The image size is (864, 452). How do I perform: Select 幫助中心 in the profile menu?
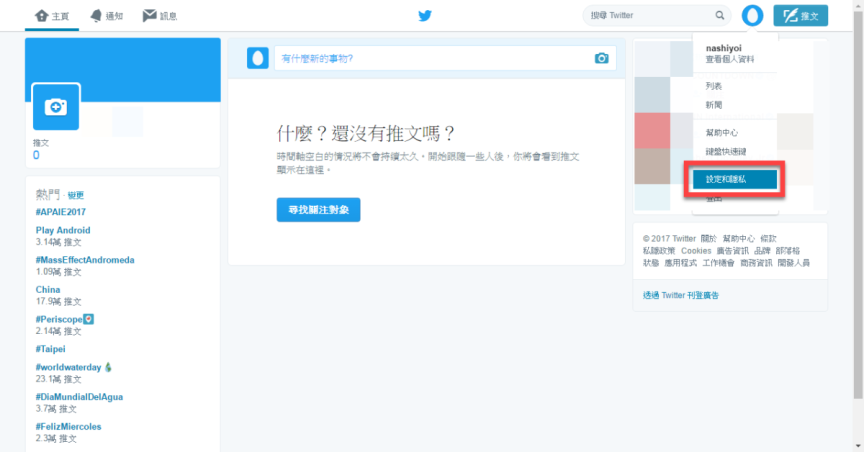tap(722, 133)
